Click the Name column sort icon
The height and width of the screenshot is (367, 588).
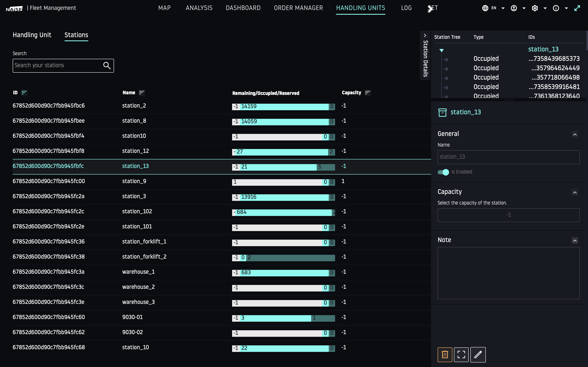pos(142,93)
